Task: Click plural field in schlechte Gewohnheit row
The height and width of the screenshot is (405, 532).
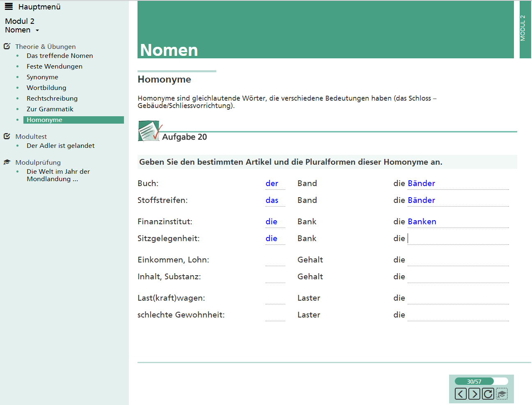Action: (458, 315)
